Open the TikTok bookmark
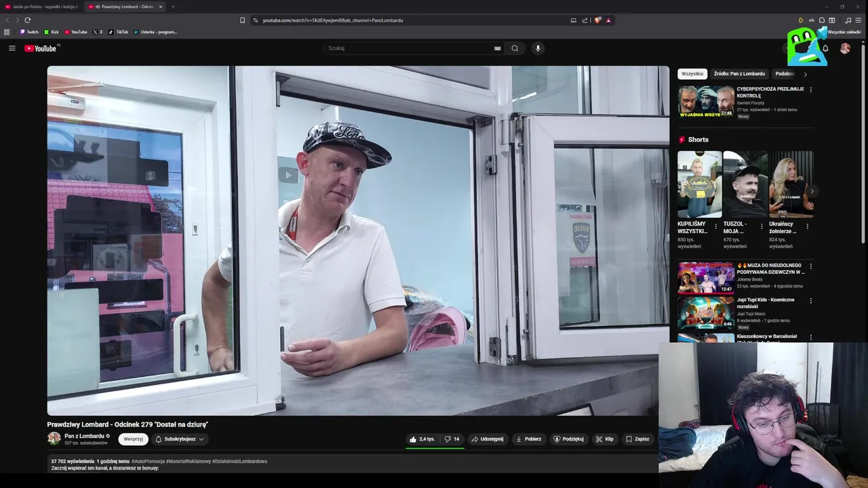This screenshot has width=868, height=488. pyautogui.click(x=119, y=32)
